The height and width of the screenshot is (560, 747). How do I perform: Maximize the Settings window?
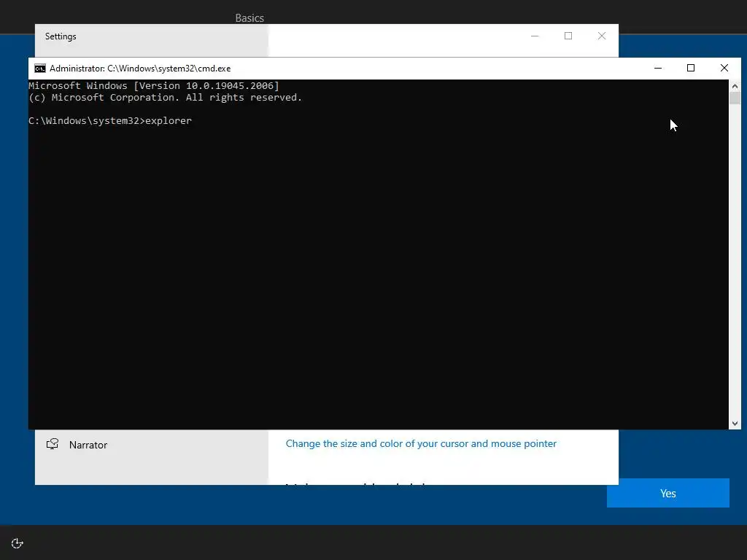tap(568, 36)
